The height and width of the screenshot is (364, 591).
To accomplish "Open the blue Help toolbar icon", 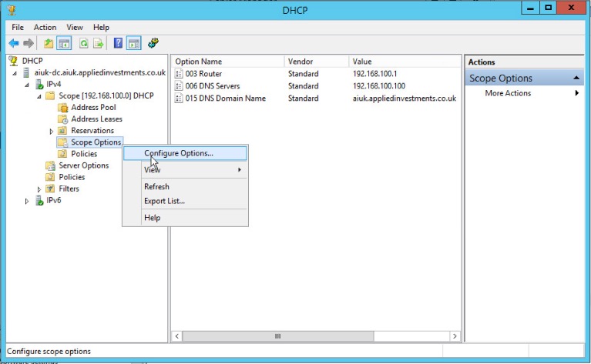I will tap(118, 43).
